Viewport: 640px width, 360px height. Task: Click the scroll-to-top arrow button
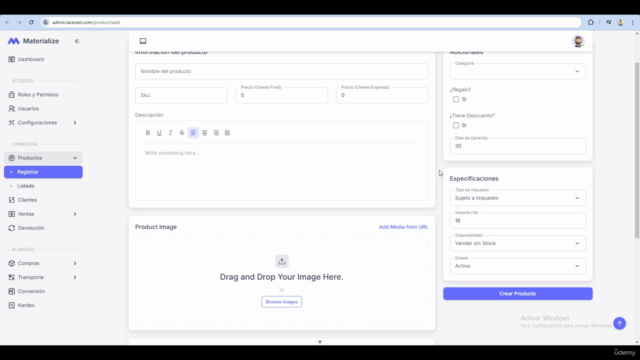coord(620,323)
